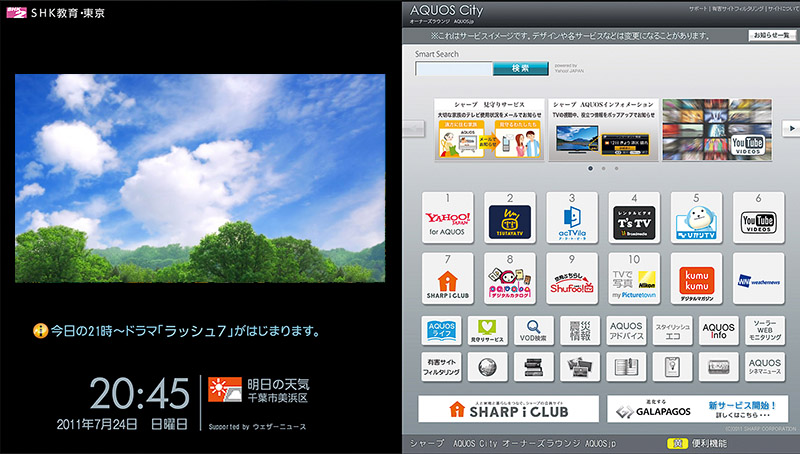Viewport: 800px width, 454px height.
Task: Open the GALAPAGOS 新サービス開始 banner
Action: pos(697,409)
